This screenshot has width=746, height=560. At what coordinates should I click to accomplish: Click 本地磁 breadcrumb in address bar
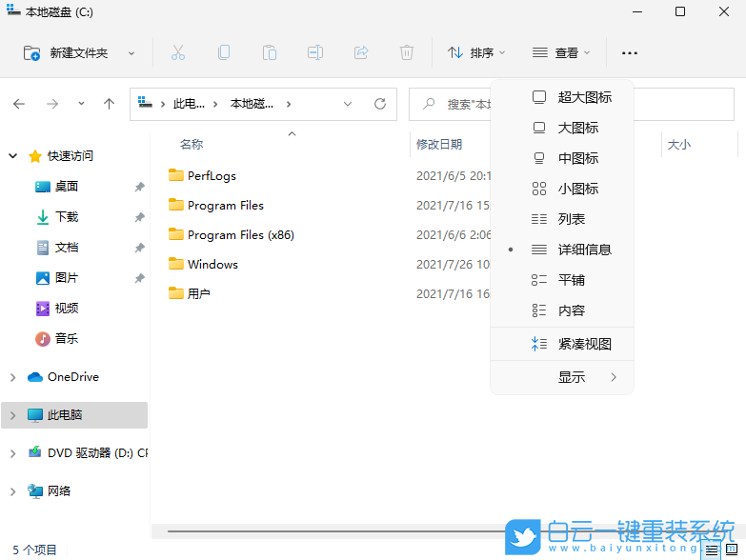[x=252, y=104]
